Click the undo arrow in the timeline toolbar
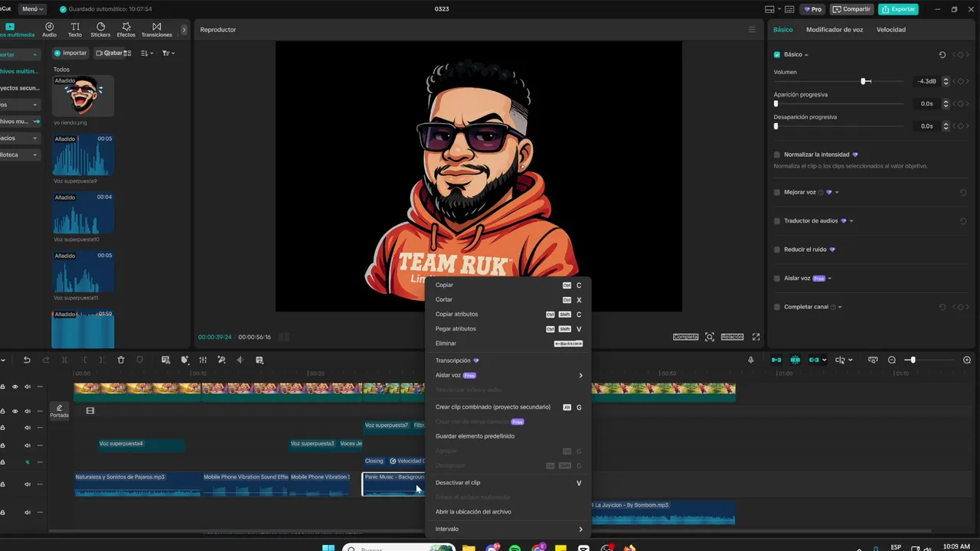The height and width of the screenshot is (551, 980). click(27, 360)
